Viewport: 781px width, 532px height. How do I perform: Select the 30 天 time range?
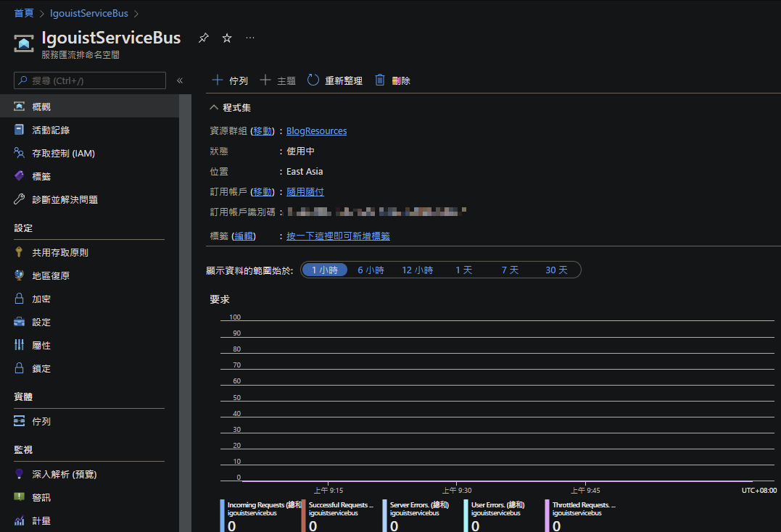click(556, 270)
